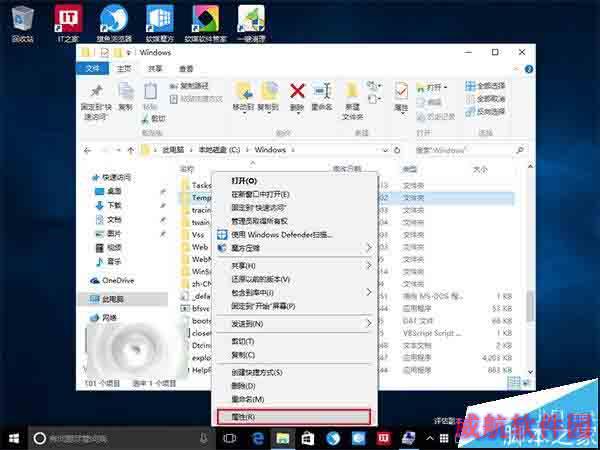
Task: Open the address bar history dropdown arrow
Action: pyautogui.click(x=386, y=150)
